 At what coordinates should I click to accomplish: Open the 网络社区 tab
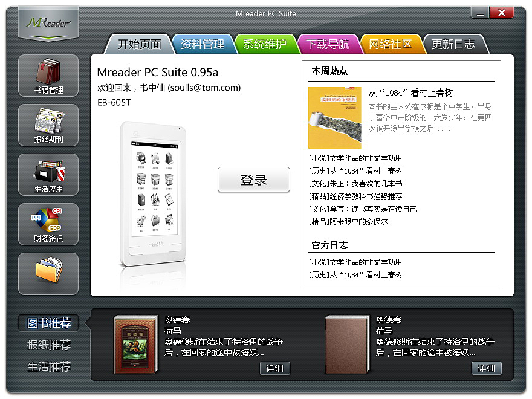coord(391,44)
